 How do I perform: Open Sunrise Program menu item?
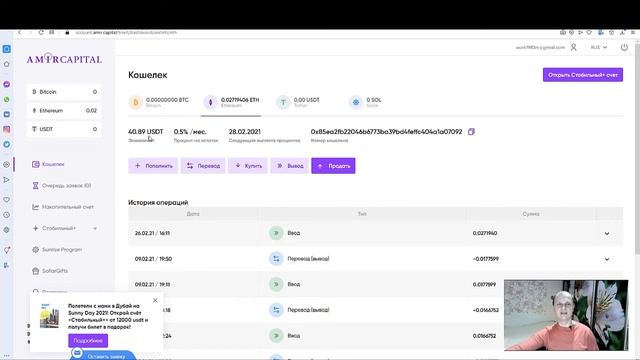click(62, 249)
